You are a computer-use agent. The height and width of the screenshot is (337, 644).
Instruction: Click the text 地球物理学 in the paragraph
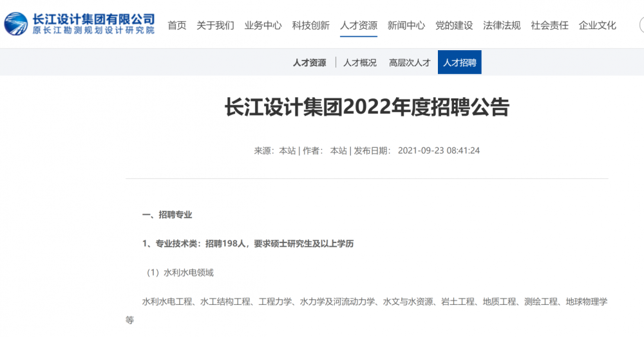[587, 302]
